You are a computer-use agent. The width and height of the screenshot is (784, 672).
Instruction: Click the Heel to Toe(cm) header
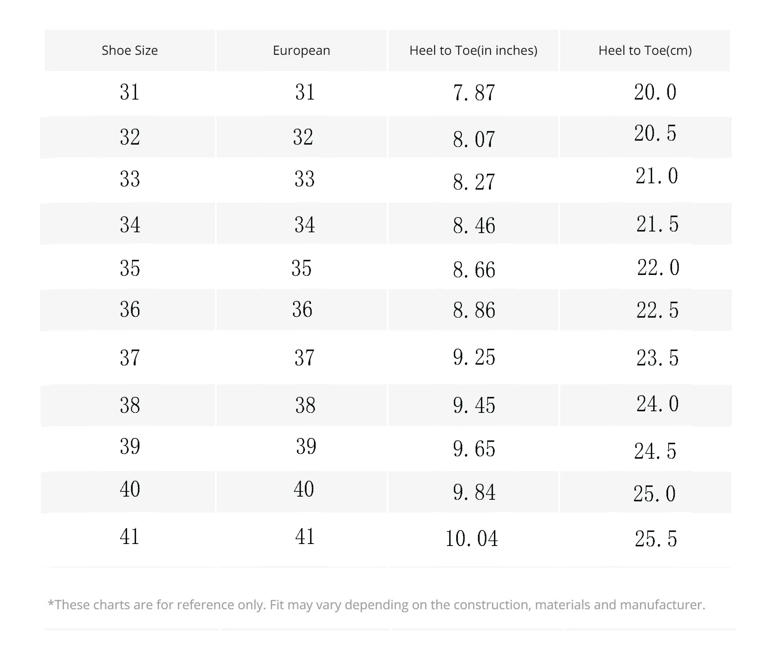coord(645,51)
